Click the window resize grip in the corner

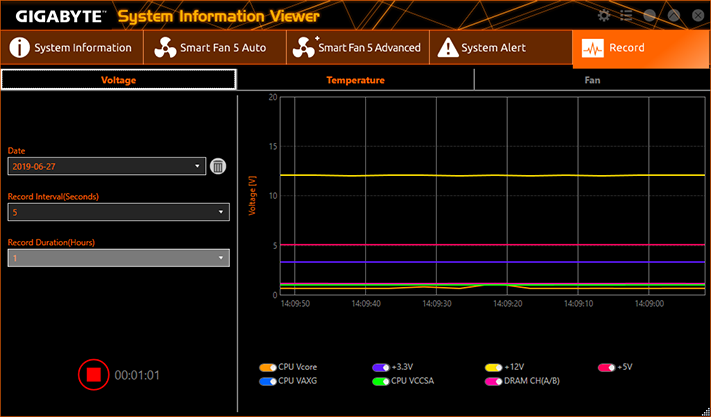tap(706, 412)
